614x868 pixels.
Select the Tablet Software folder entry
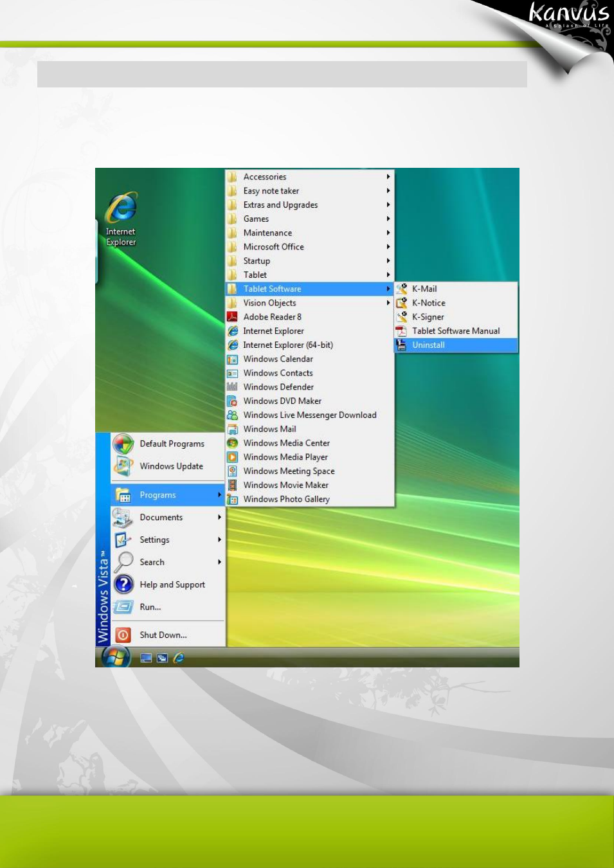point(309,289)
